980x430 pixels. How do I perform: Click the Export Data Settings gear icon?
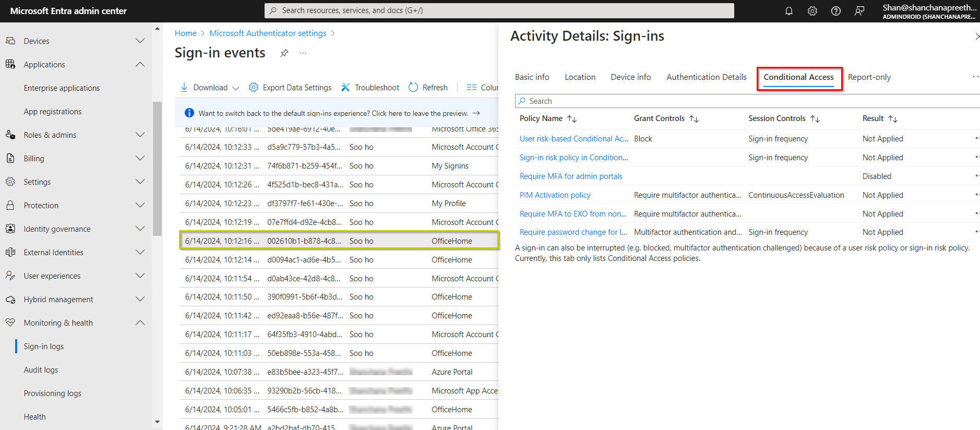[254, 87]
